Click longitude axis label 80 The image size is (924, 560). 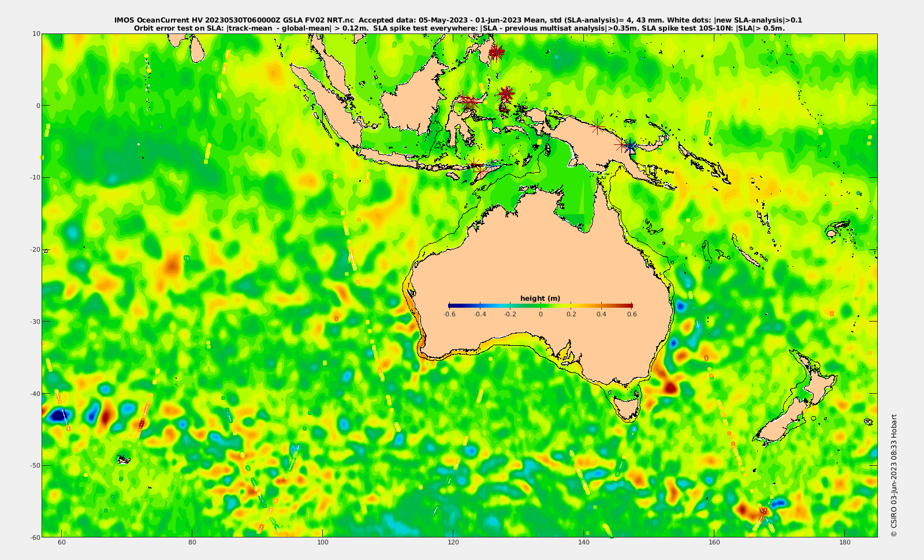click(192, 543)
